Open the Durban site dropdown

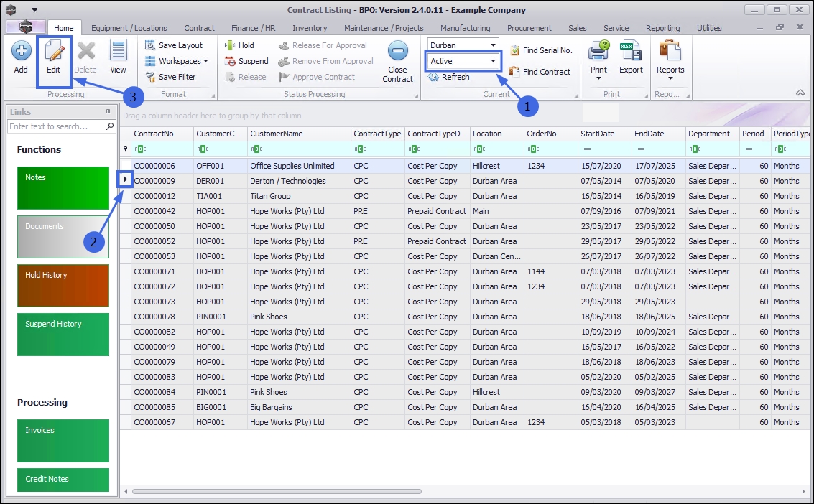[x=493, y=45]
